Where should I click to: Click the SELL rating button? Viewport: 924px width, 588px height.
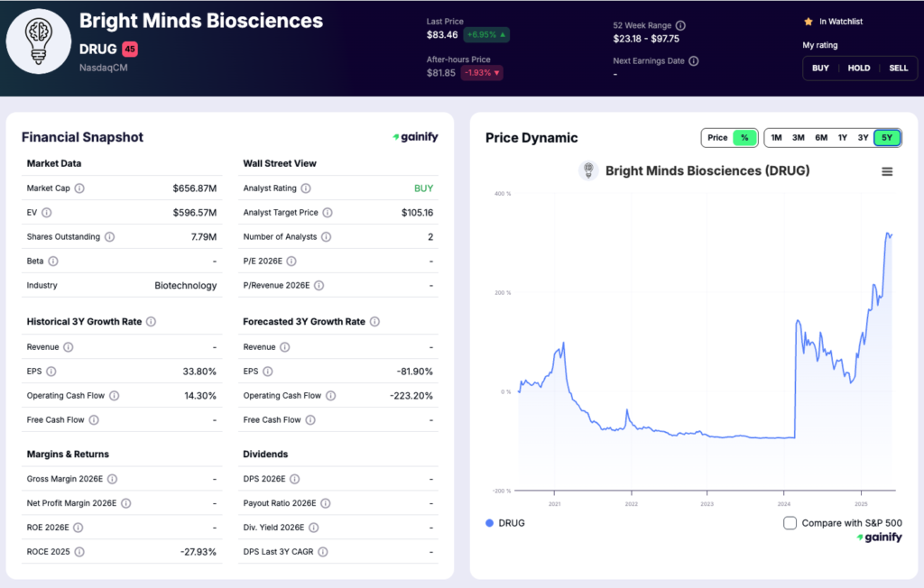(x=898, y=68)
